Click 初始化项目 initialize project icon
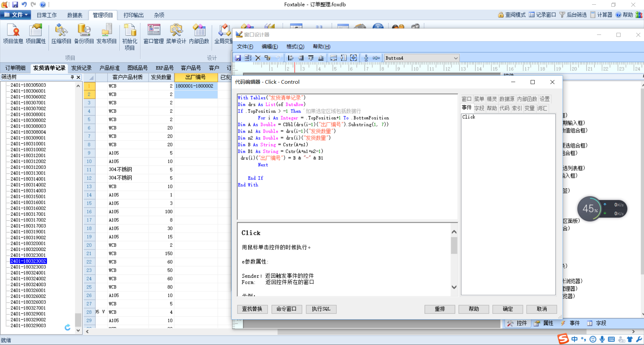644x345 pixels. pyautogui.click(x=130, y=37)
